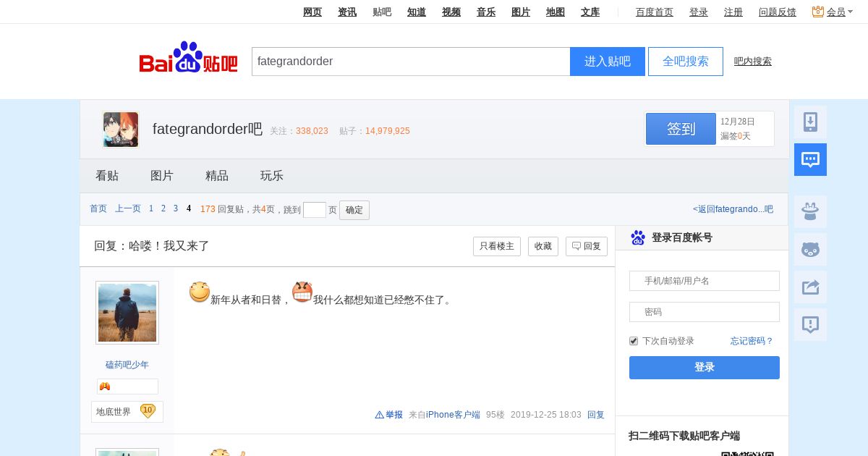Viewport: 868px width, 456px height.
Task: Click the 密码 password input field
Action: (705, 312)
